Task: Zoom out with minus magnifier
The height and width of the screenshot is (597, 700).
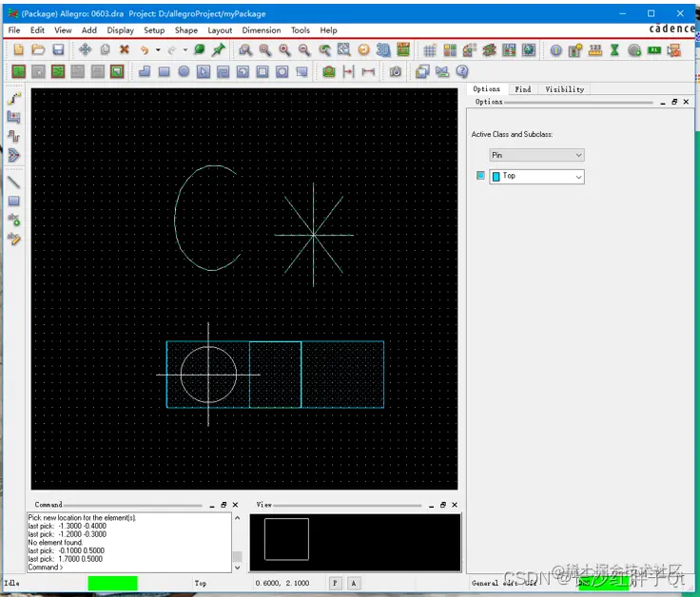Action: pyautogui.click(x=304, y=50)
